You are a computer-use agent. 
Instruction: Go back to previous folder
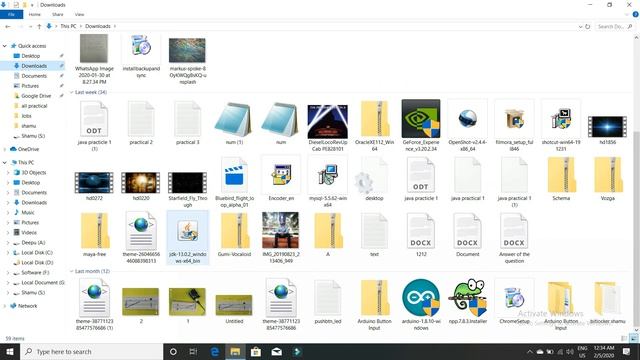[8, 27]
